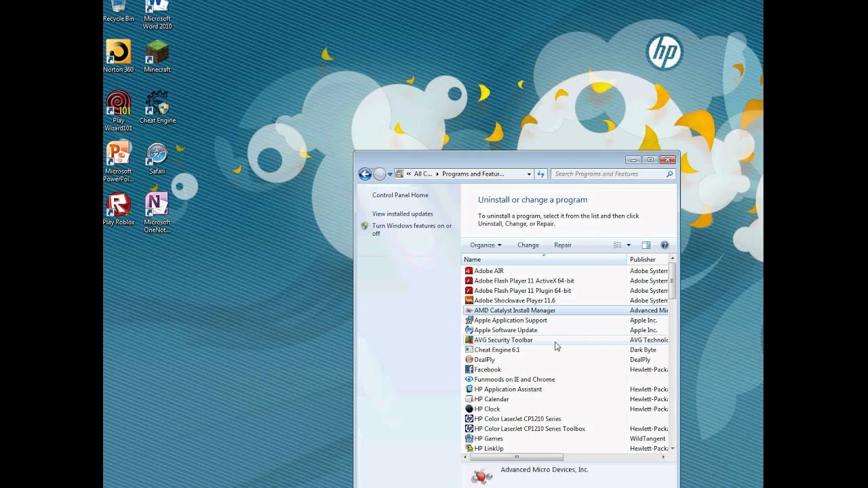
Task: Select the Minecraft desktop icon
Action: pos(157,56)
